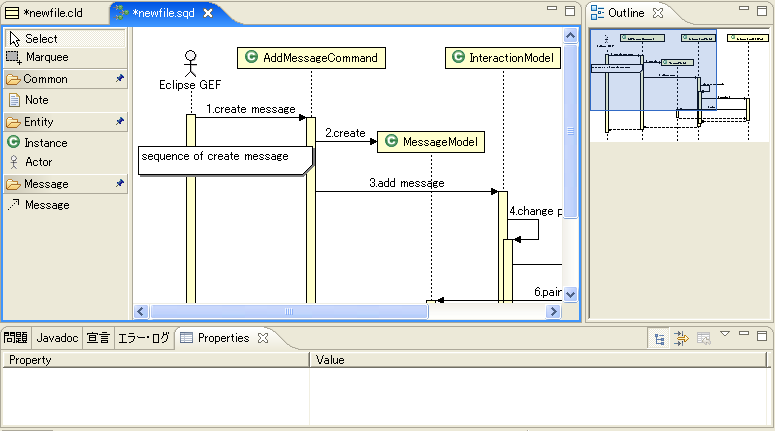Choose the Select tool in palette
This screenshot has height=431, width=775.
pyautogui.click(x=65, y=39)
